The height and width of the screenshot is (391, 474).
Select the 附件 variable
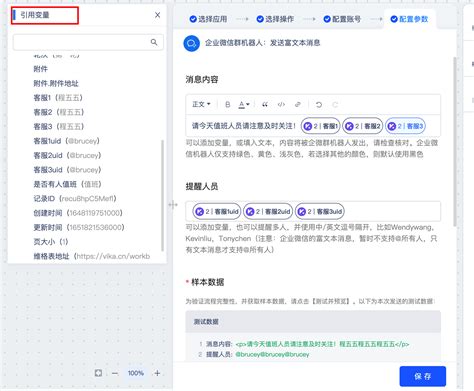(40, 69)
